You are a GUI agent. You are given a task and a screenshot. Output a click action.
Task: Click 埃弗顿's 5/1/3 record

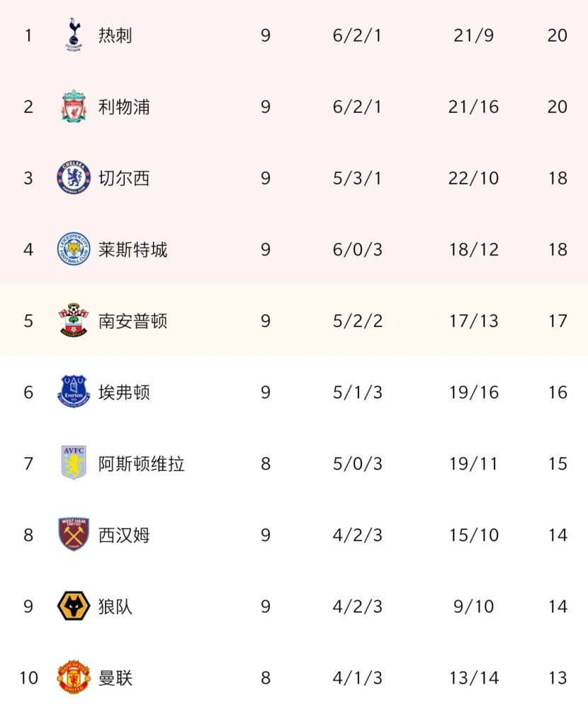tap(357, 392)
